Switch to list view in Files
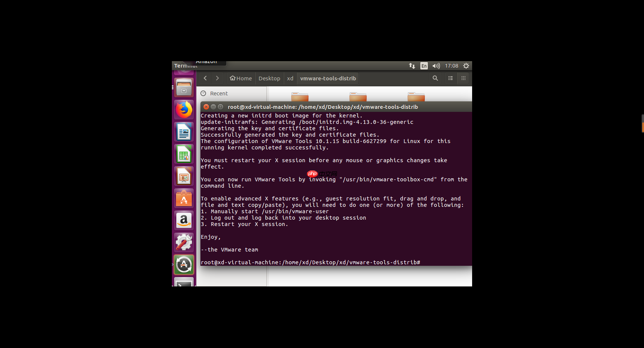The image size is (644, 348). click(450, 78)
